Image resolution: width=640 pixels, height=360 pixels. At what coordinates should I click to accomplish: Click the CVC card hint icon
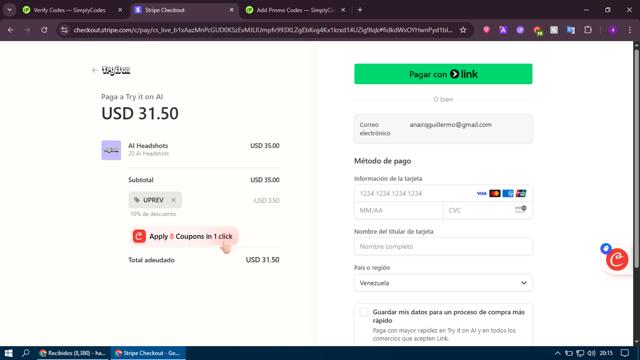520,210
